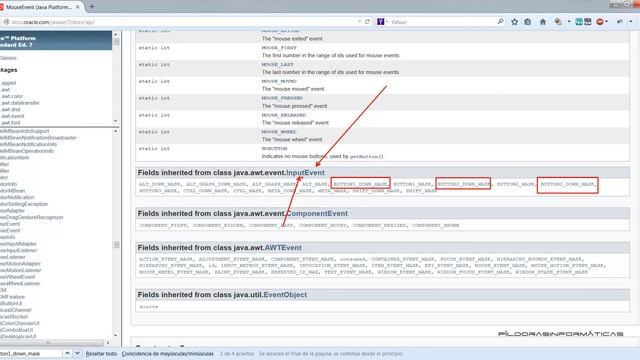This screenshot has height=360, width=640.
Task: Open the DragGestureRecognizer class entry
Action: click(32, 217)
